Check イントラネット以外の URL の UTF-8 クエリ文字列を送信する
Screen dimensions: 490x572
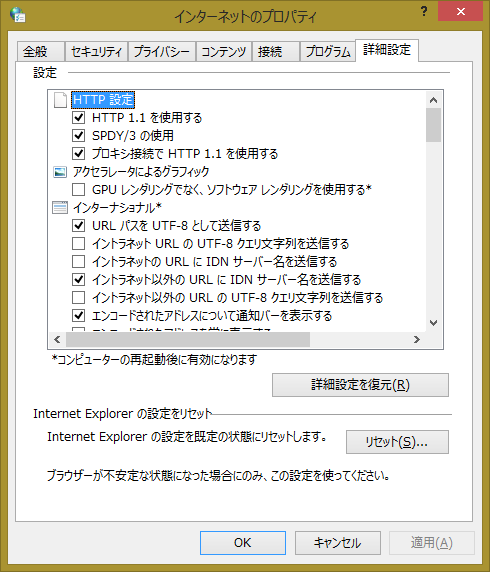(78, 298)
